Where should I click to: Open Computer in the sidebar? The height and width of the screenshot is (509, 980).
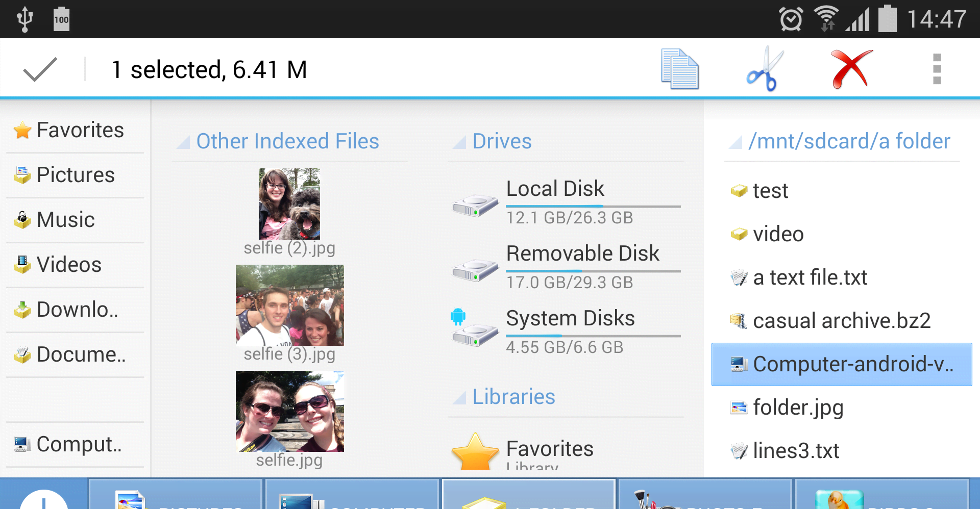coord(75,444)
